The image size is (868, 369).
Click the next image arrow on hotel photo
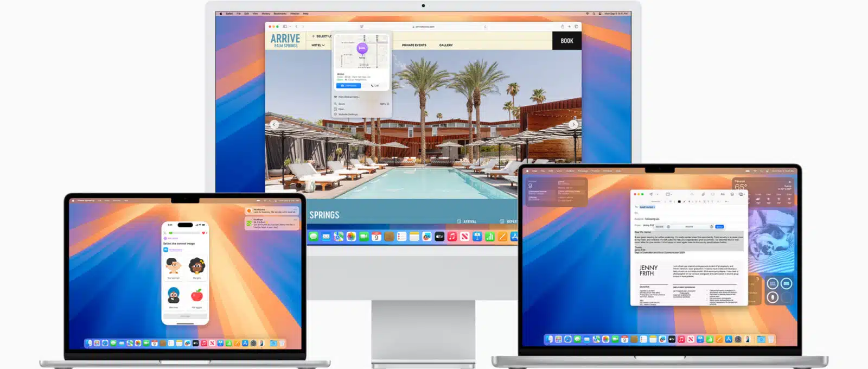(573, 124)
